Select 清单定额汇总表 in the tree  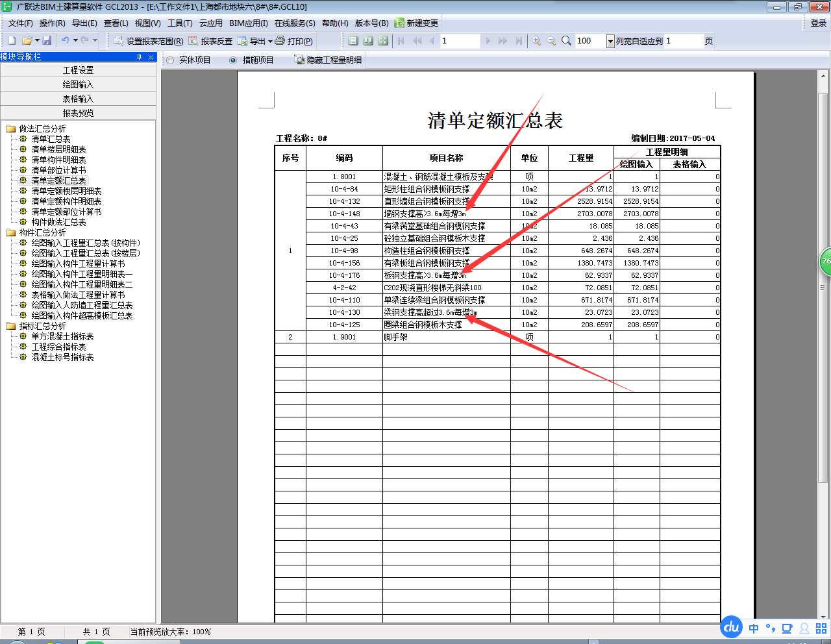(58, 180)
